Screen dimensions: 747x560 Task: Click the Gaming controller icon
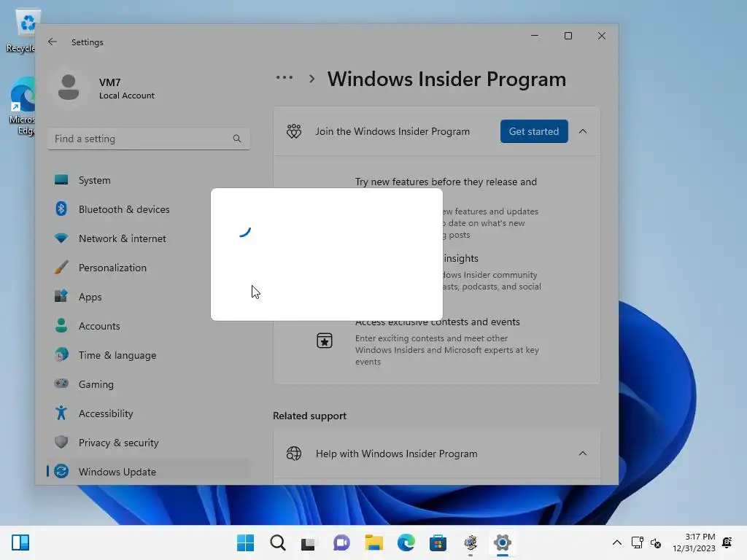click(61, 384)
